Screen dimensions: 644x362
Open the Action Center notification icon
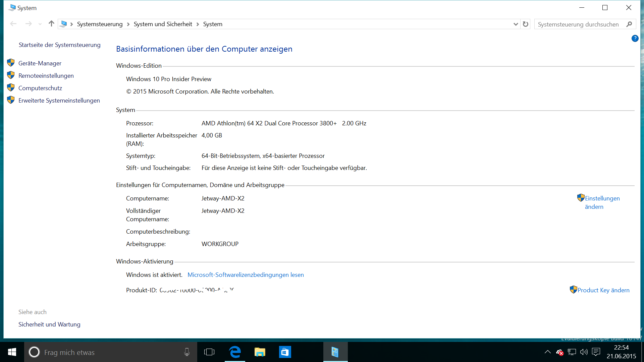click(596, 352)
